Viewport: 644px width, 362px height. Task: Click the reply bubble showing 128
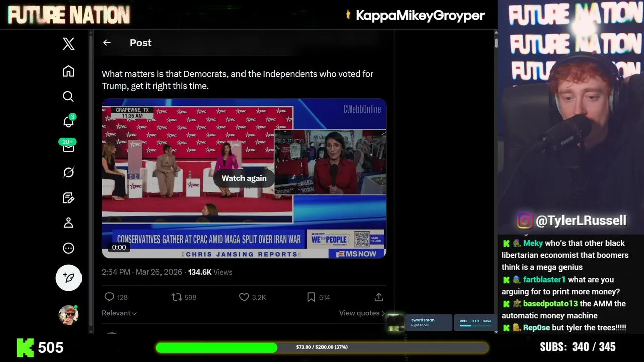coord(116,297)
